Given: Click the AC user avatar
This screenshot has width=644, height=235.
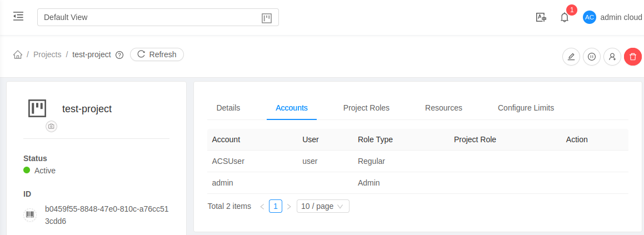Looking at the screenshot, I should [x=590, y=17].
